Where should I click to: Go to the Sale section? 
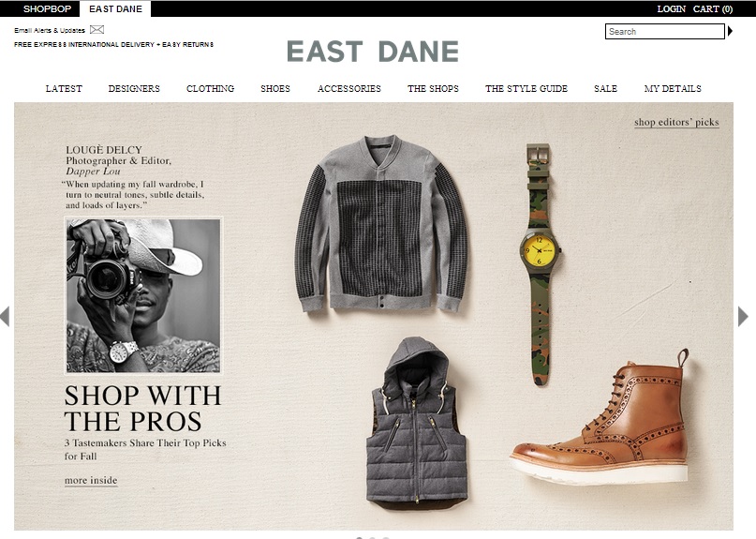(x=605, y=89)
